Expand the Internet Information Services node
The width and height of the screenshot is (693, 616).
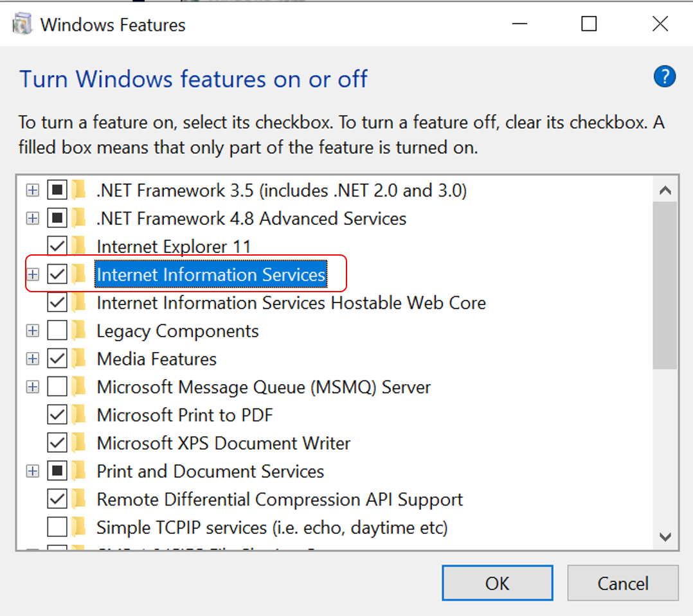coord(32,274)
